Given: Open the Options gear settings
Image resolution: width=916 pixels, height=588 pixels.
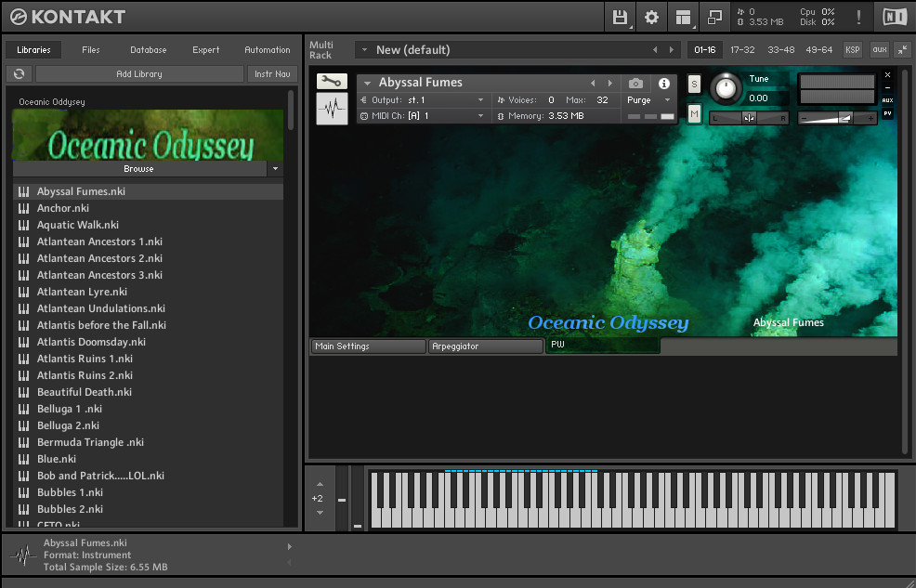Looking at the screenshot, I should point(651,17).
